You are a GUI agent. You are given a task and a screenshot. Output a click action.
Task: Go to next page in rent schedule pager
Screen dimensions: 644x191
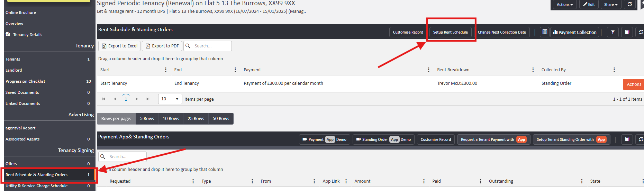coord(137,99)
